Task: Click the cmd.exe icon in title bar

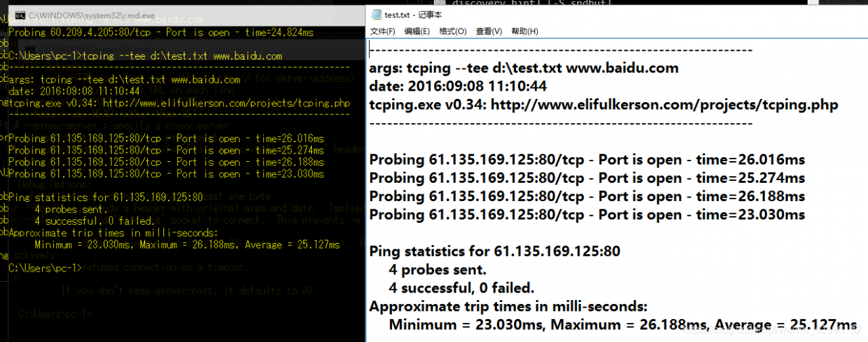Action: pyautogui.click(x=20, y=15)
